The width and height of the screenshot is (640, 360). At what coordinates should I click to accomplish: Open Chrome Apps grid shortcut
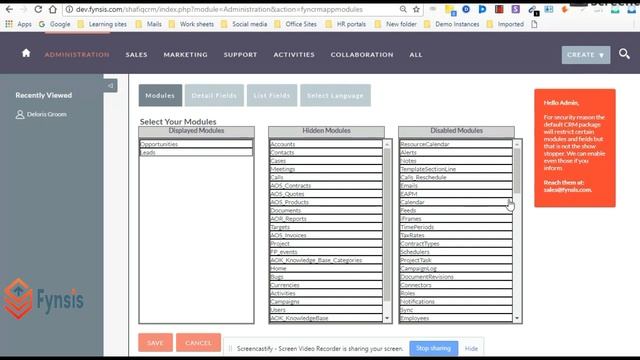tap(9, 24)
